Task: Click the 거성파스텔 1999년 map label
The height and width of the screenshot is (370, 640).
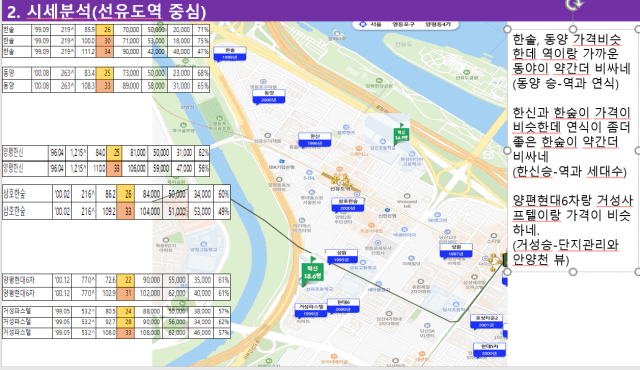Action: [311, 310]
